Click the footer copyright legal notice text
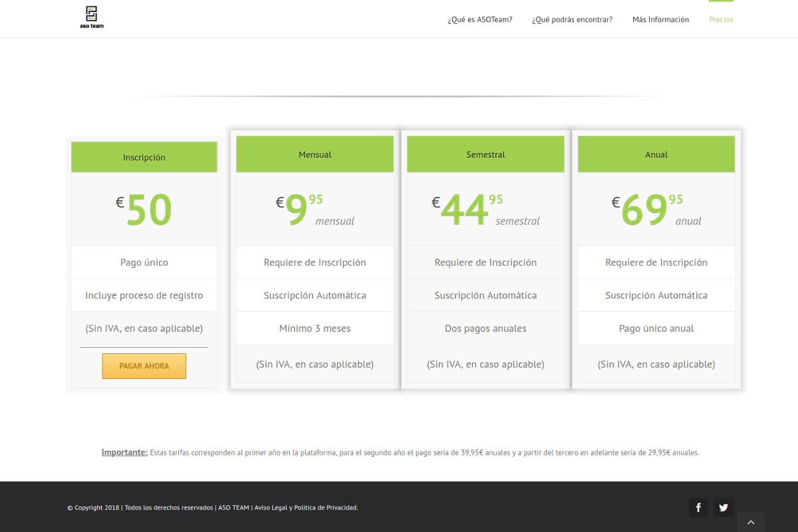Viewport: 798px width, 532px height. [213, 507]
